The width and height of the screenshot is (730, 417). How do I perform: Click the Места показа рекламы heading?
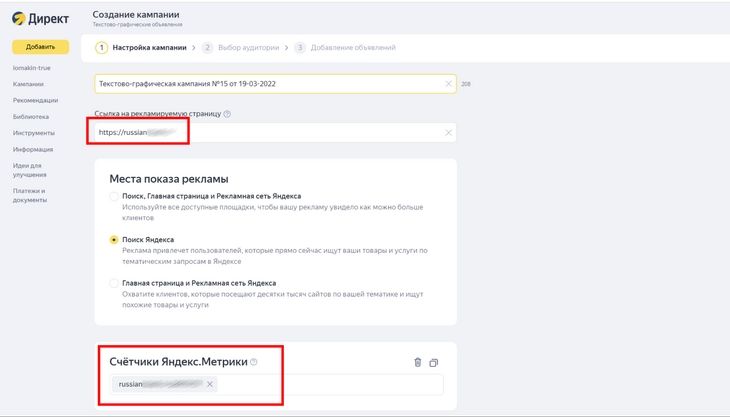point(169,179)
